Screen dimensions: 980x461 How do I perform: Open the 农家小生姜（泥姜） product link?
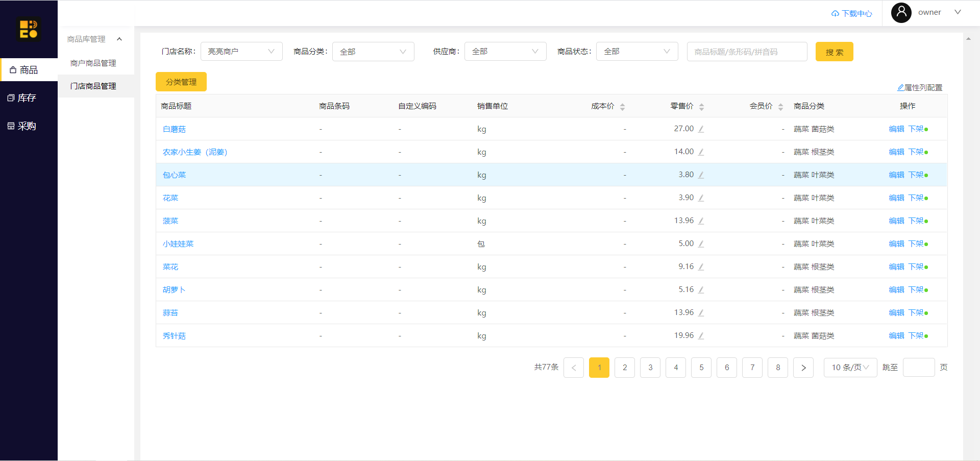tap(195, 152)
